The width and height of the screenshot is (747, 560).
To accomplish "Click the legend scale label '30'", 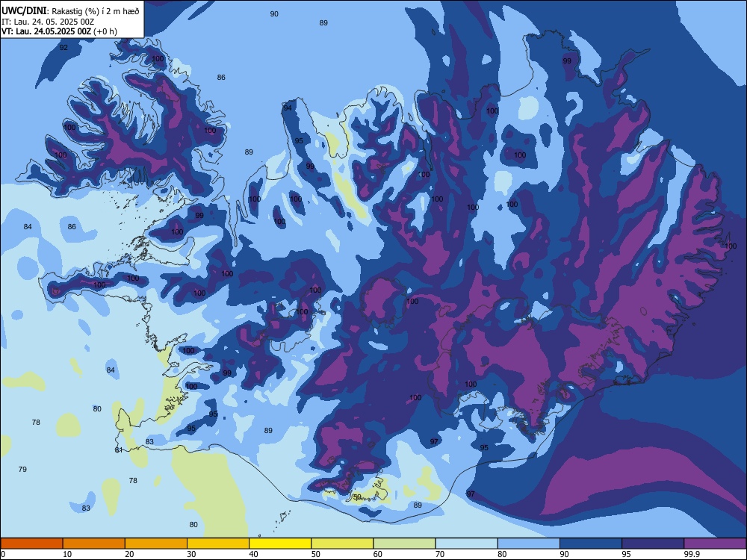I will click(x=191, y=554).
